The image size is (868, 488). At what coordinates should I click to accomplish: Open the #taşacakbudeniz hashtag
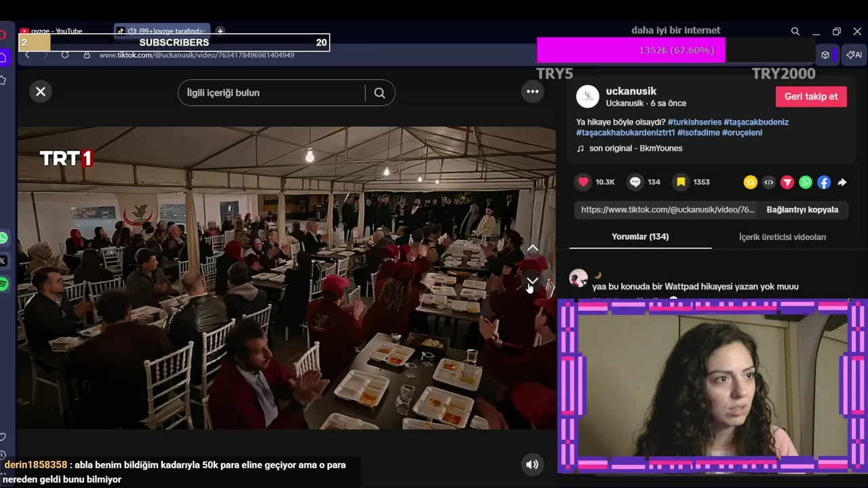pos(756,122)
